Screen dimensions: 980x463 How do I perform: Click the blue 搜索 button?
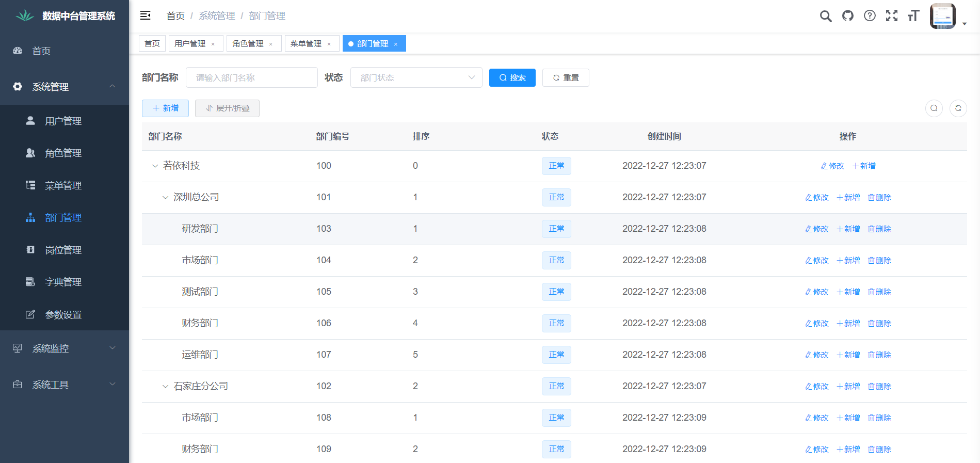pos(512,77)
